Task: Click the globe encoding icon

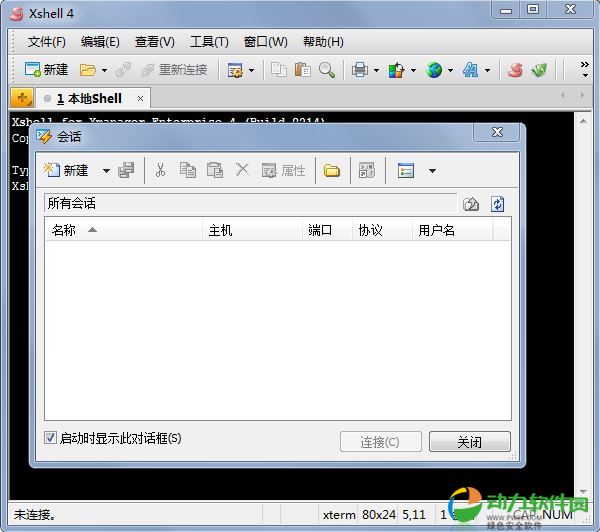Action: tap(434, 70)
